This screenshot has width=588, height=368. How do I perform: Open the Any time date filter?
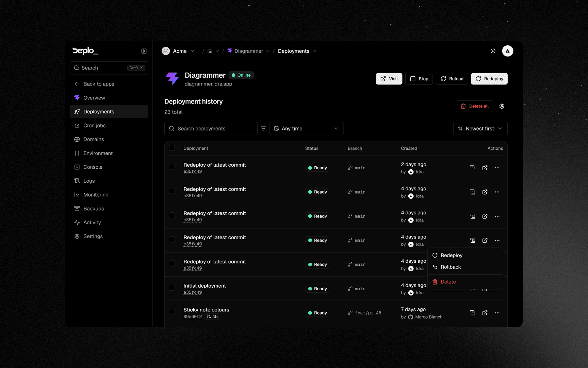pos(306,128)
